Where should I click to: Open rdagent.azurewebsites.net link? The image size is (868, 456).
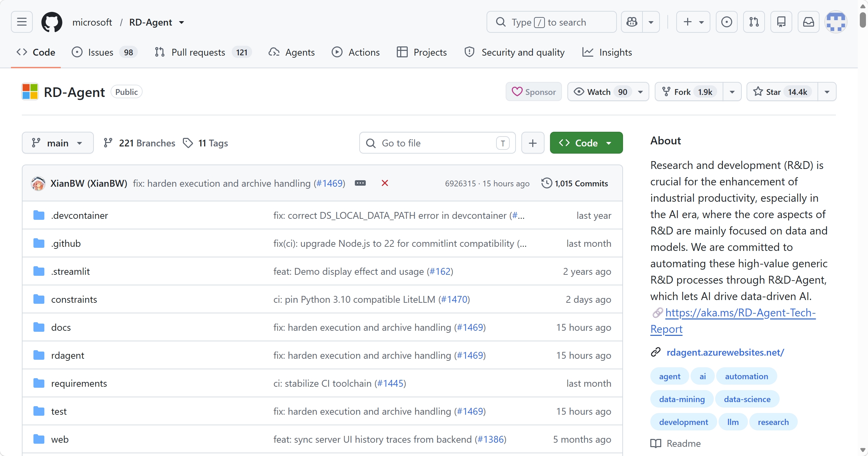point(725,352)
